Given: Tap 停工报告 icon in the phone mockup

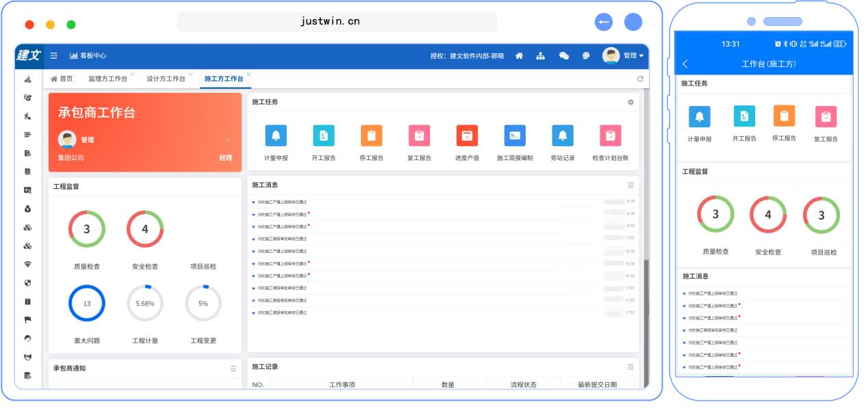Looking at the screenshot, I should pos(784,117).
